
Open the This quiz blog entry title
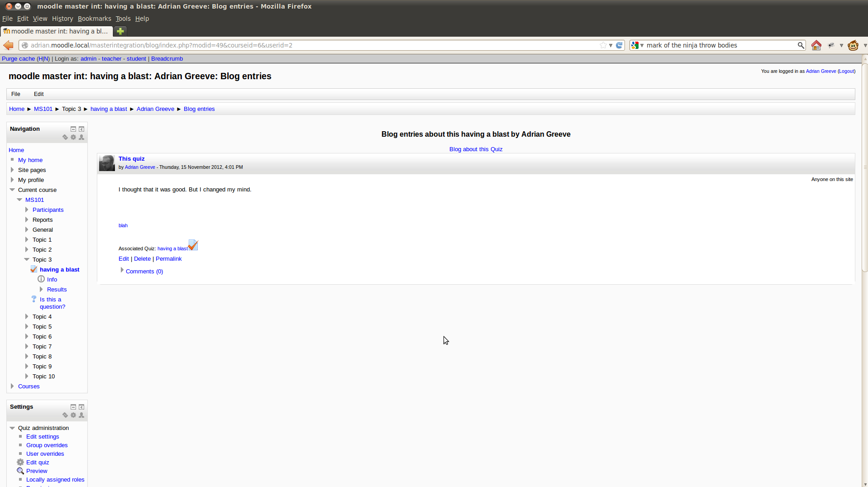[132, 159]
